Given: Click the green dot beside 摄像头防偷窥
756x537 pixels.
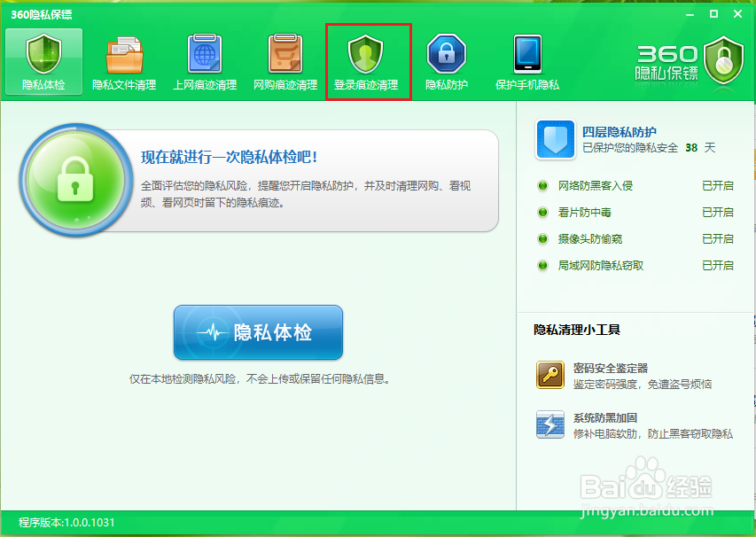Looking at the screenshot, I should (543, 238).
